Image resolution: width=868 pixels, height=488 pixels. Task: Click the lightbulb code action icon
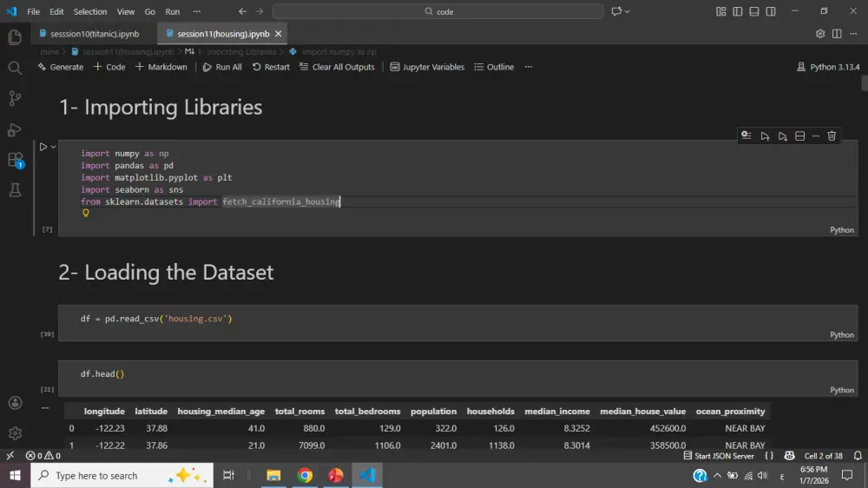(86, 214)
